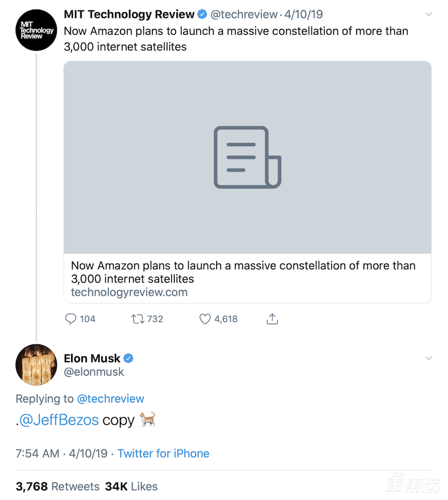Open the MIT tweet's dropdown caret
Screen dimensions: 448x500
tap(429, 14)
